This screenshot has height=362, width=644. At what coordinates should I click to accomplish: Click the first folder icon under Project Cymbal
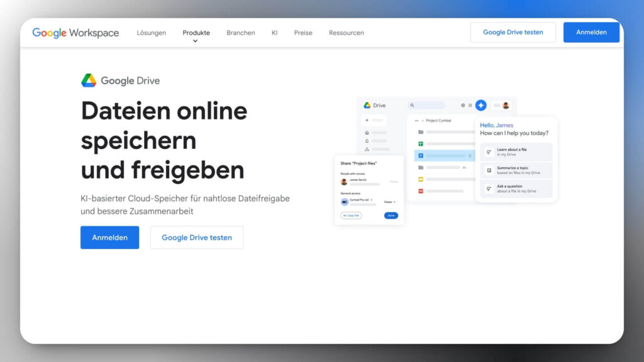[x=421, y=132]
